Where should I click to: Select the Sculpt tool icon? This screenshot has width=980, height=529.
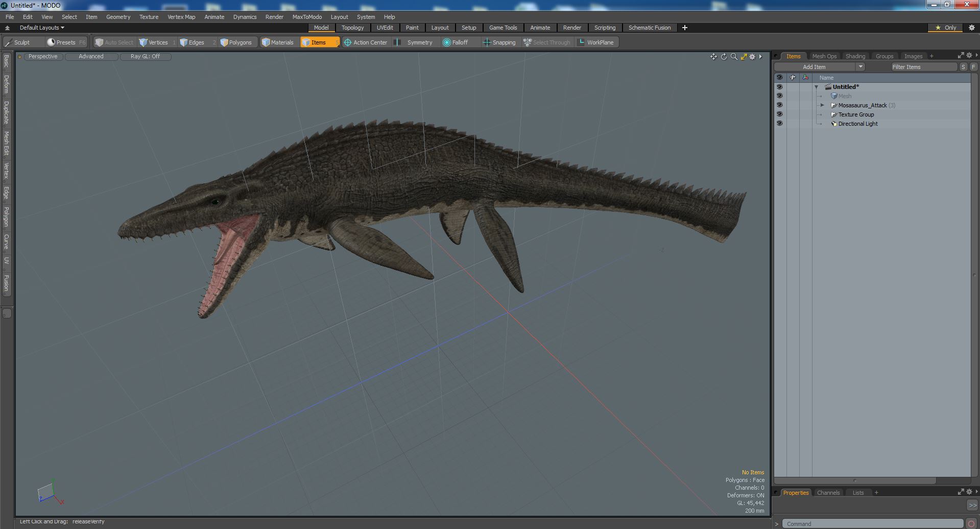pyautogui.click(x=9, y=42)
